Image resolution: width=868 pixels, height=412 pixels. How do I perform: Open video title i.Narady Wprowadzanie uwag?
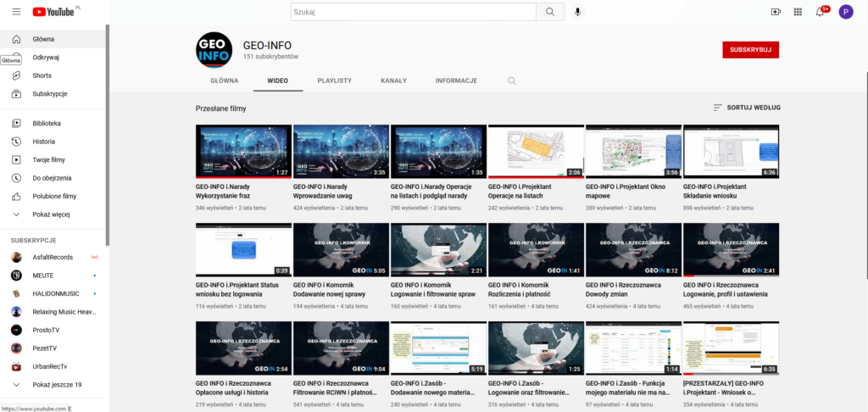(x=323, y=192)
